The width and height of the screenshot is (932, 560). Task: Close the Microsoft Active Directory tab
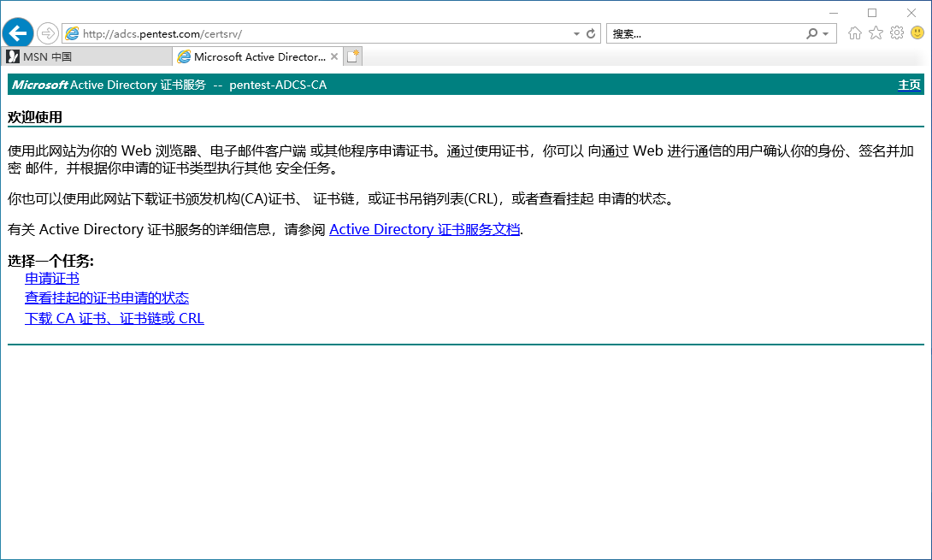(334, 56)
